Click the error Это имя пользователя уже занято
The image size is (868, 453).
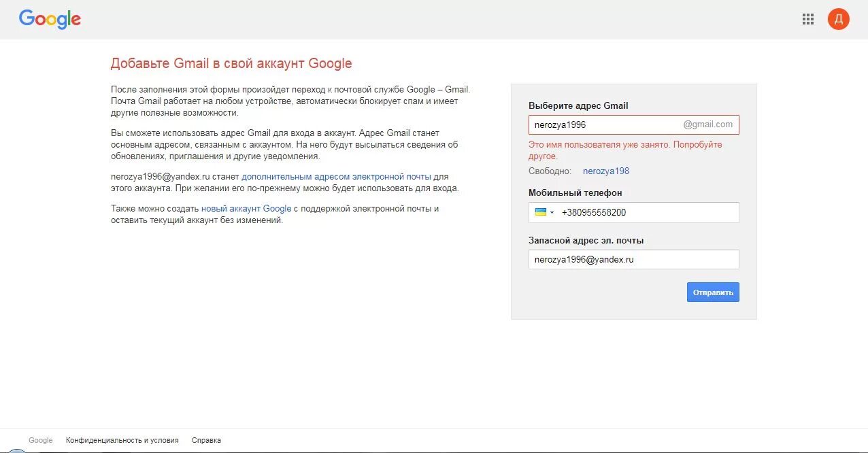click(625, 150)
